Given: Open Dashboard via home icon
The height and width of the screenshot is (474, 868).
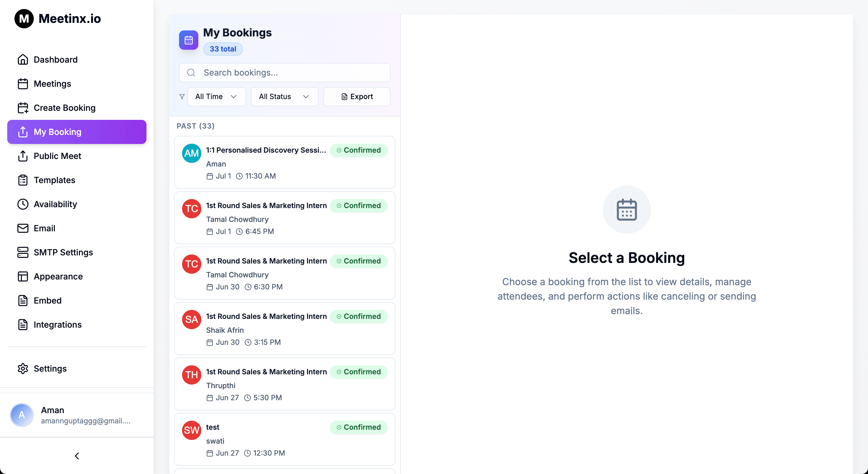Looking at the screenshot, I should pyautogui.click(x=23, y=60).
